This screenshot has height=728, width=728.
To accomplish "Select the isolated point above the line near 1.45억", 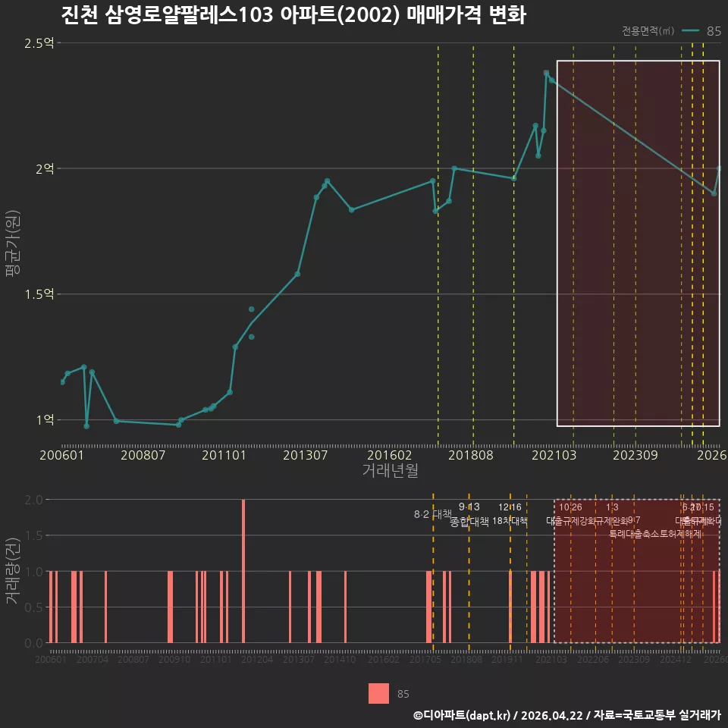I will click(x=251, y=309).
